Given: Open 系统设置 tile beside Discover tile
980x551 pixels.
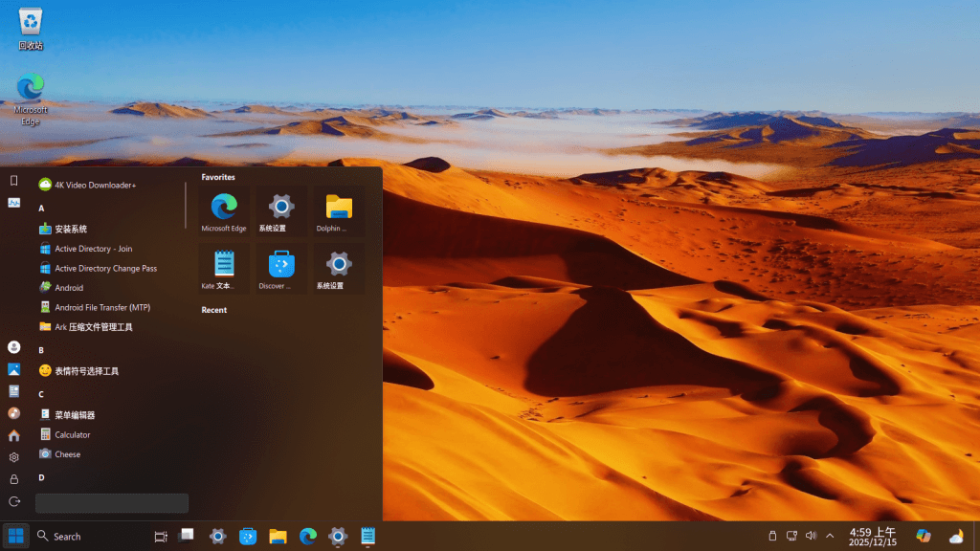Looking at the screenshot, I should pos(339,269).
